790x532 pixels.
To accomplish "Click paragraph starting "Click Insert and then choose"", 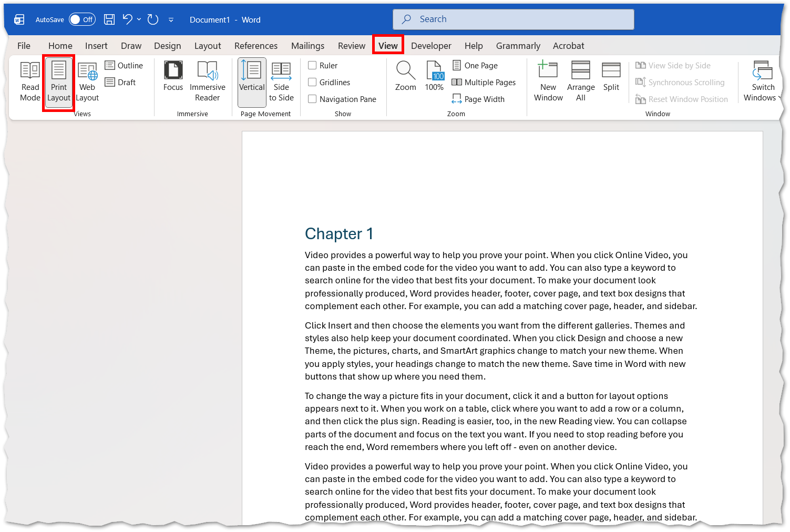I will point(495,351).
